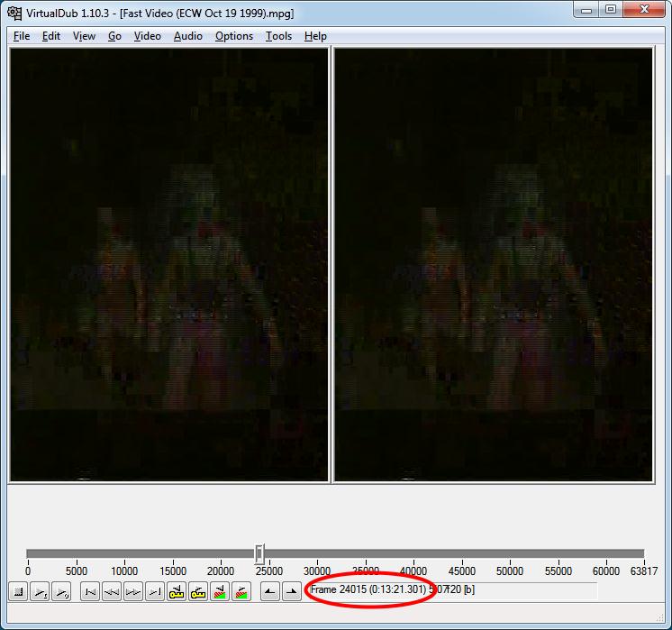Seek to previous scene change
This screenshot has height=630, width=672.
point(220,592)
